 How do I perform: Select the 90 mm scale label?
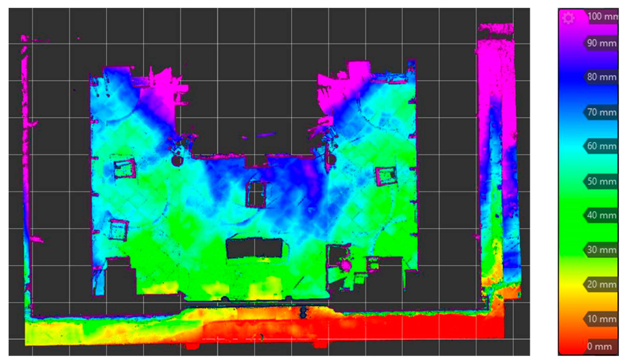[601, 43]
